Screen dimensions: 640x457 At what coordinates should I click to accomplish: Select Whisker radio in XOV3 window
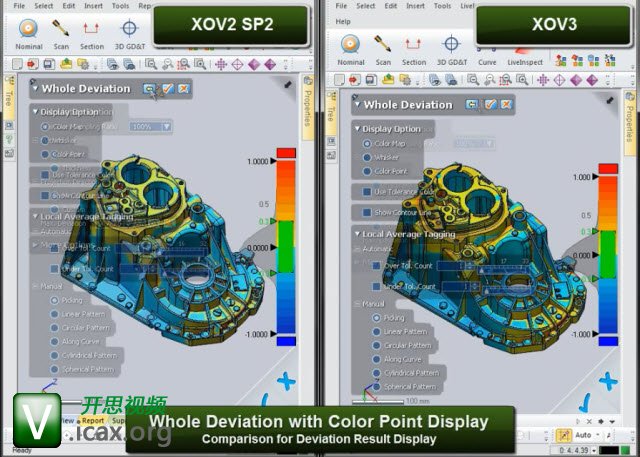(367, 158)
